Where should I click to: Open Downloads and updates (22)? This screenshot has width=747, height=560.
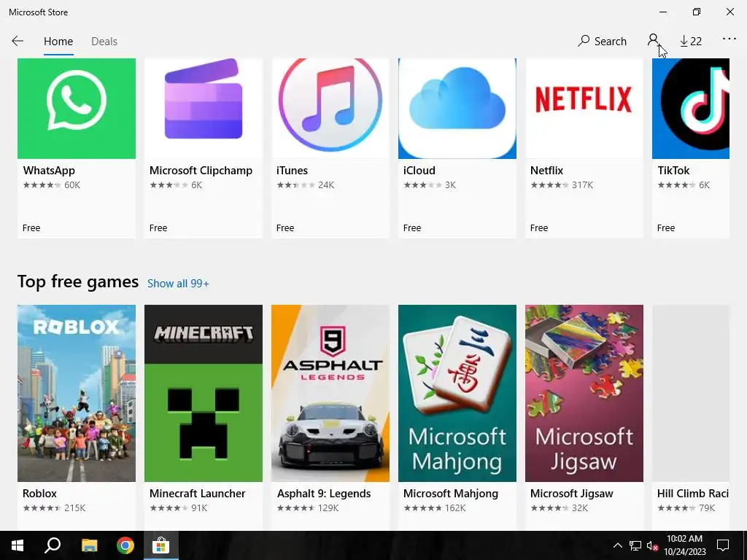coord(690,41)
